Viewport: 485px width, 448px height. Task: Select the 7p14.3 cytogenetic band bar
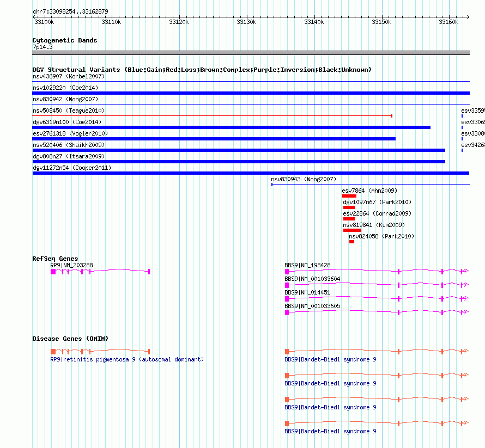pos(251,53)
